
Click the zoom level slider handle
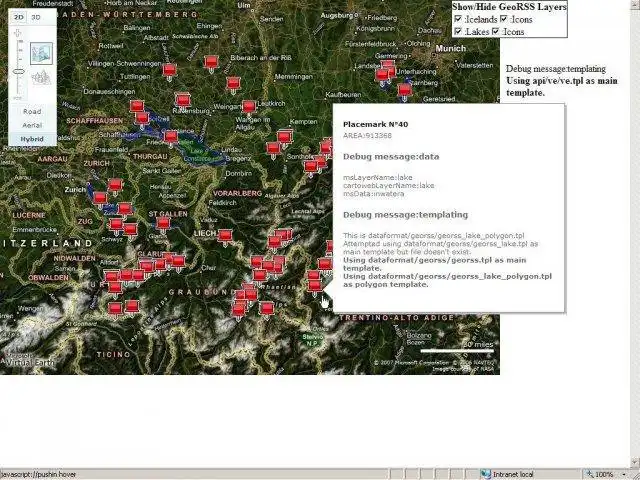[18, 71]
